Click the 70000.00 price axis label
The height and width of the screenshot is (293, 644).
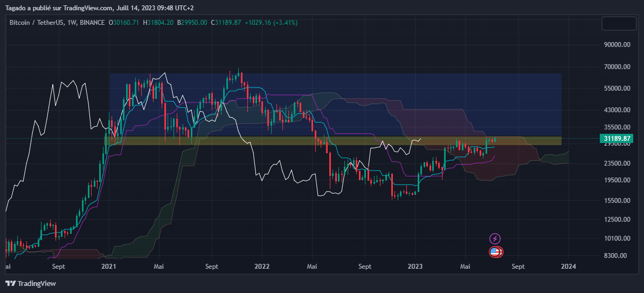click(x=617, y=67)
